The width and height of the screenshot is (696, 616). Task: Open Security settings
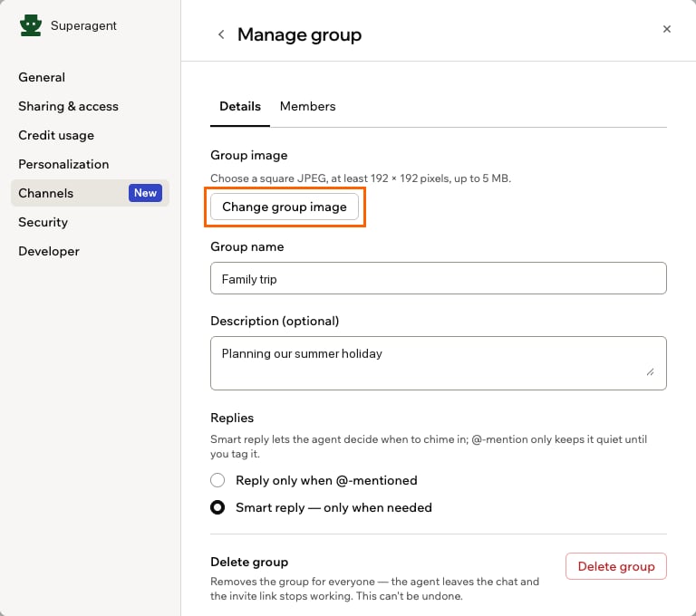(x=43, y=222)
